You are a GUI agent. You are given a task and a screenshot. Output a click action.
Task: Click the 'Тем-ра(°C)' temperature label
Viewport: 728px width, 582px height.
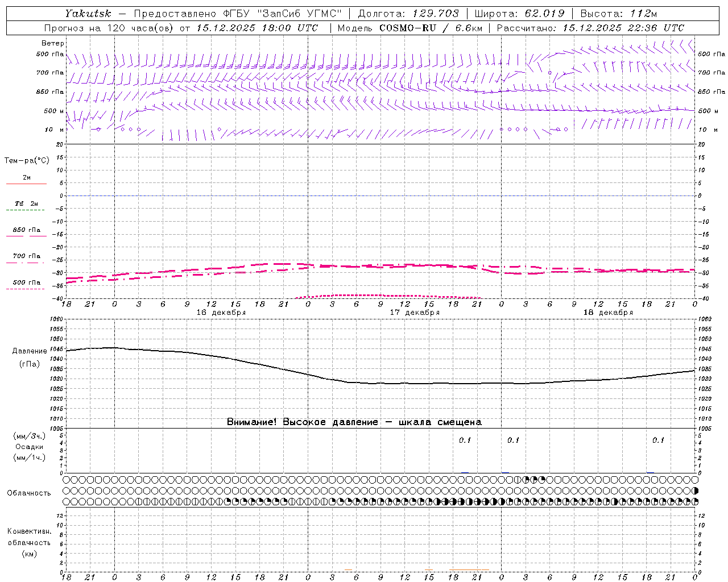(27, 161)
